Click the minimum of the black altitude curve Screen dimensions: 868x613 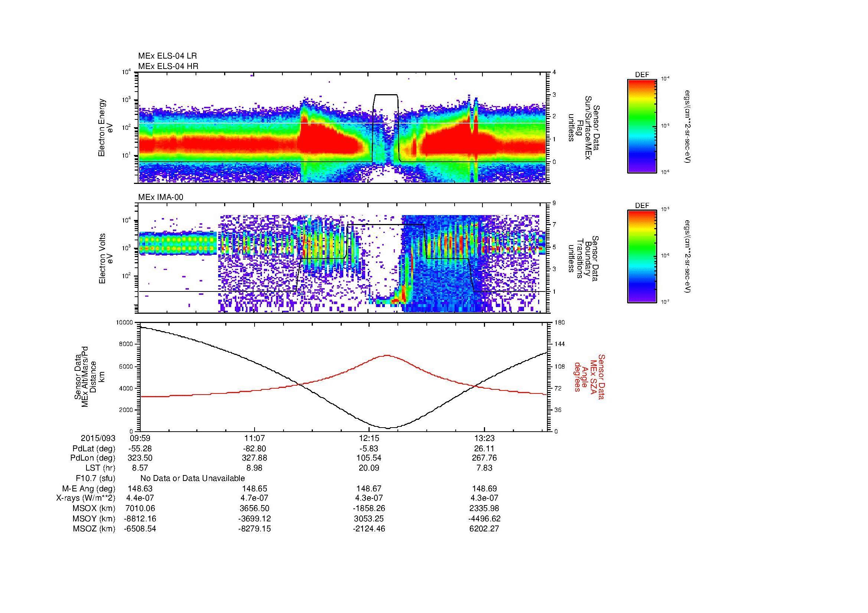coord(388,428)
